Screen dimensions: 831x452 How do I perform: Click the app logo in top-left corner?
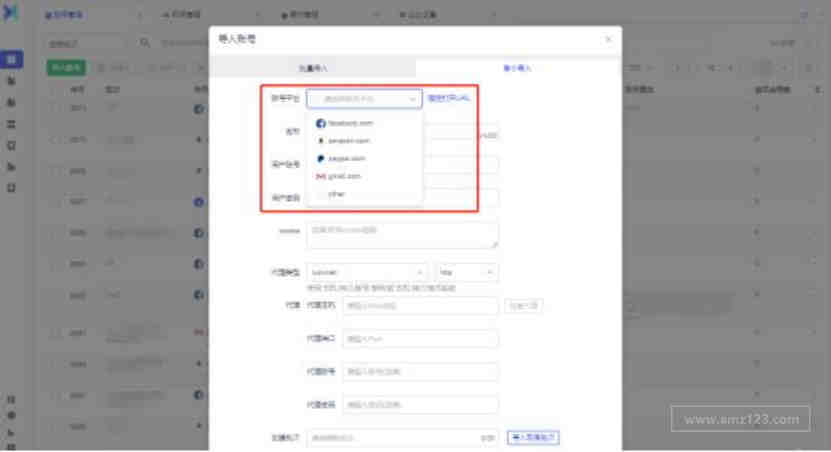(x=11, y=13)
